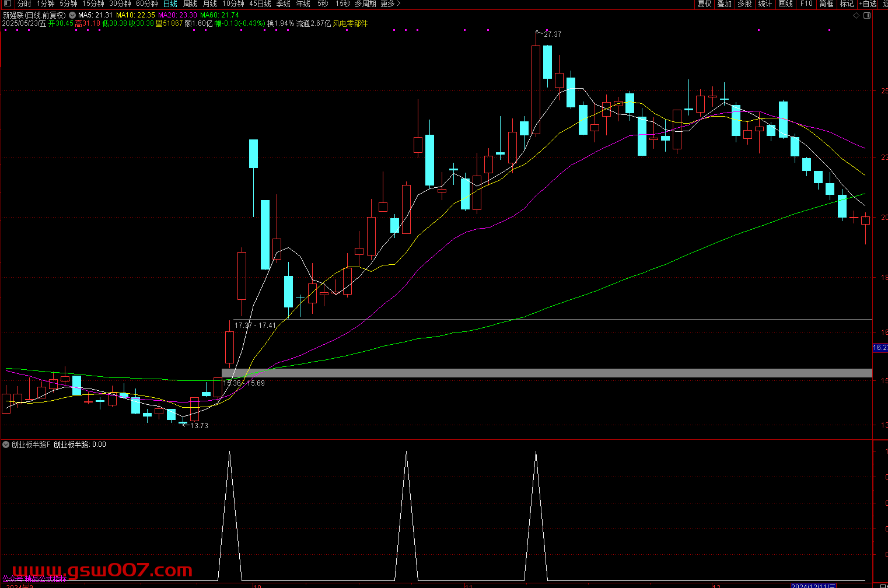Click the 复权 button

[x=705, y=3]
